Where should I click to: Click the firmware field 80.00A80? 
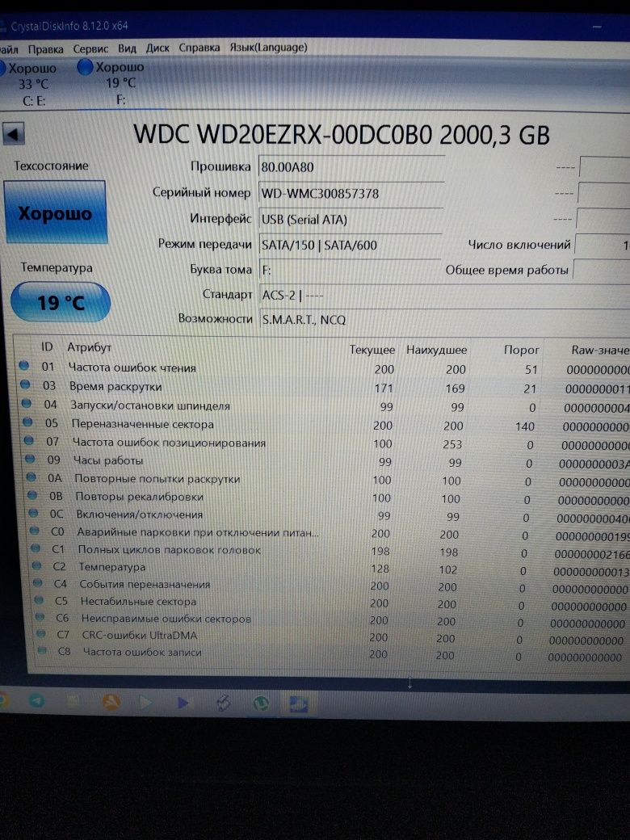351,166
